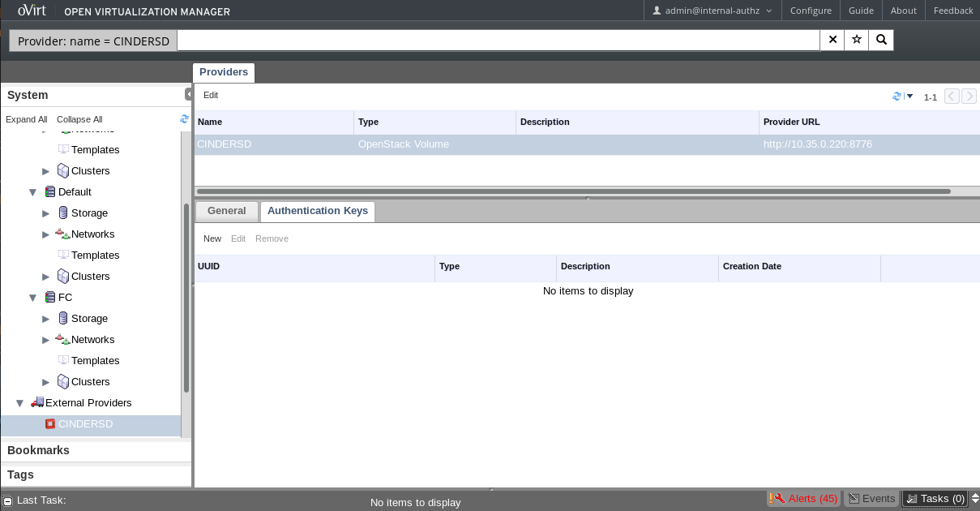Image resolution: width=980 pixels, height=511 pixels.
Task: Click New in the Authentication Keys toolbar
Action: click(212, 238)
